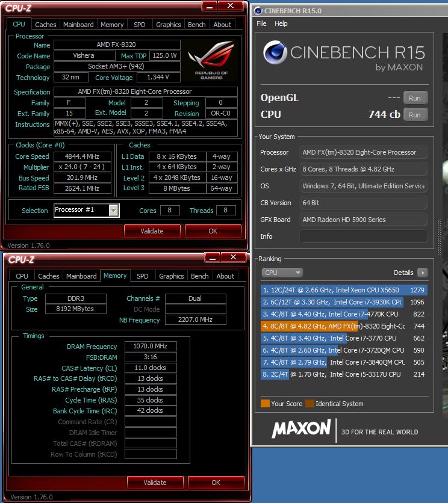Image resolution: width=448 pixels, height=503 pixels.
Task: Select ranking row Intel Core i7-3930K
Action: [x=344, y=302]
